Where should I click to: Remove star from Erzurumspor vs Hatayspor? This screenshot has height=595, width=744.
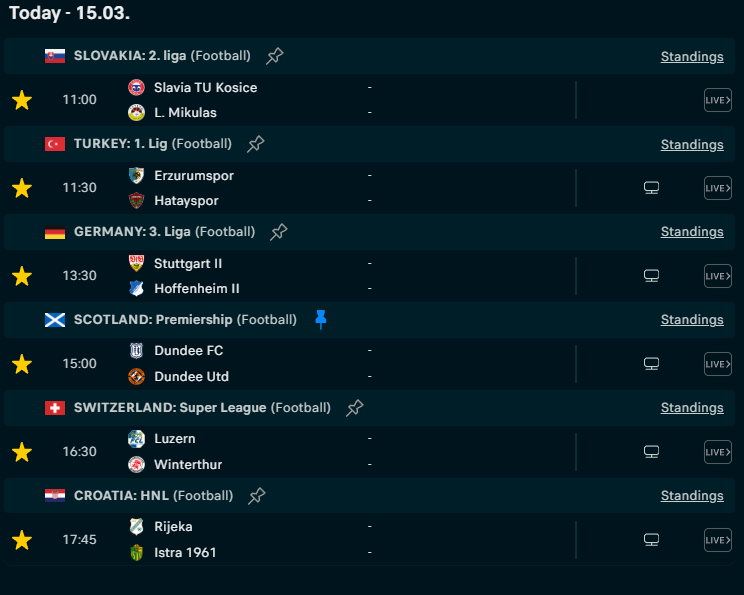pos(21,188)
